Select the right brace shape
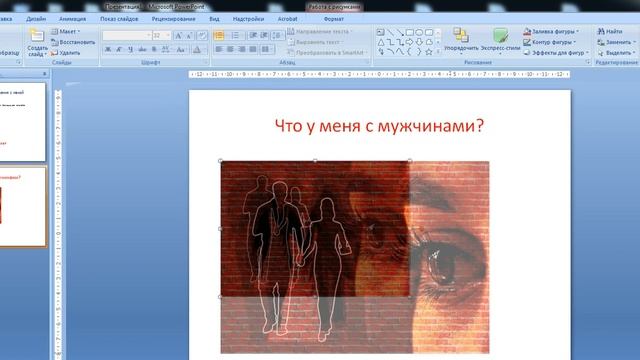The height and width of the screenshot is (360, 640). 419,52
